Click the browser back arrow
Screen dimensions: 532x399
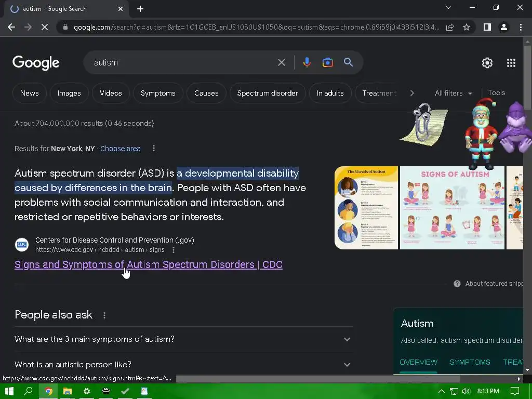tap(11, 27)
